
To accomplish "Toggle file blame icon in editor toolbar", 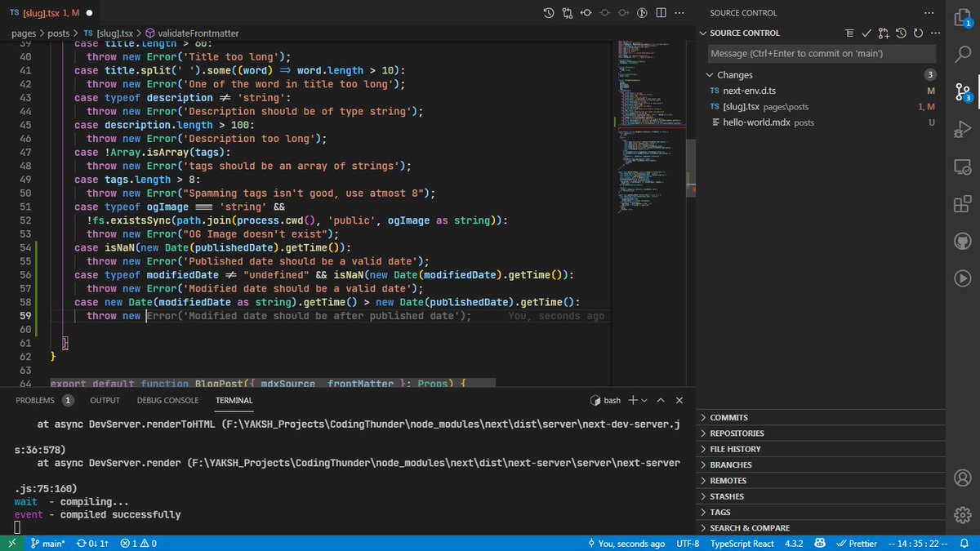I will pos(643,12).
